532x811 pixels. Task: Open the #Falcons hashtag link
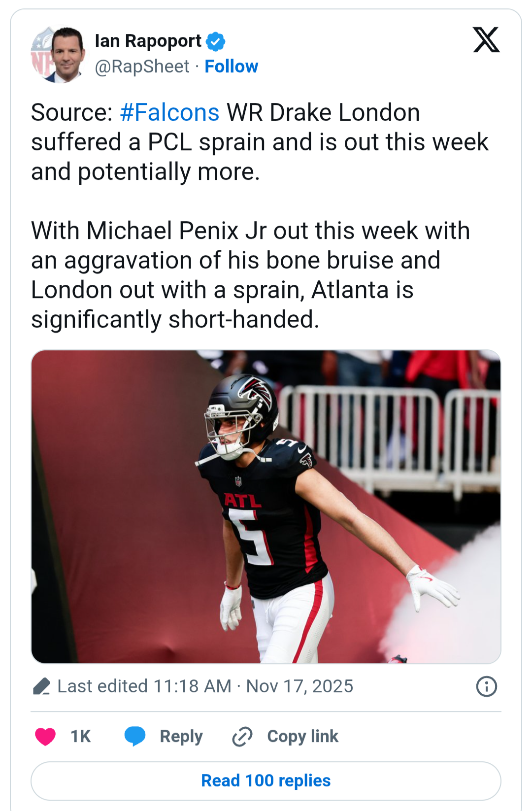169,113
